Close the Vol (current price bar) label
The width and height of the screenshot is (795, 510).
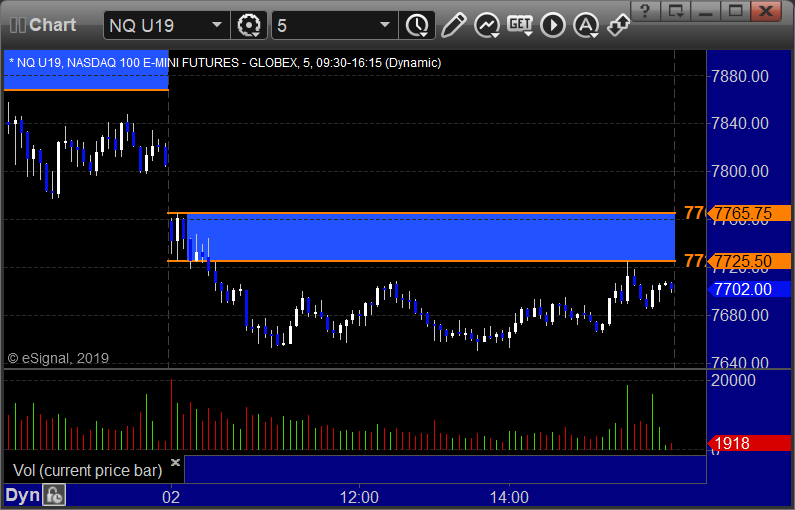pos(175,462)
